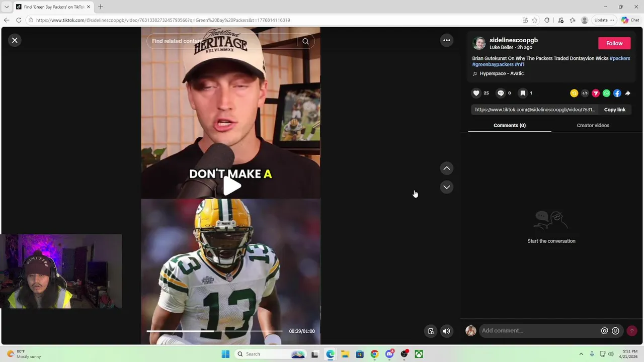644x362 pixels.
Task: Open the three-dot more options menu
Action: pos(446,40)
